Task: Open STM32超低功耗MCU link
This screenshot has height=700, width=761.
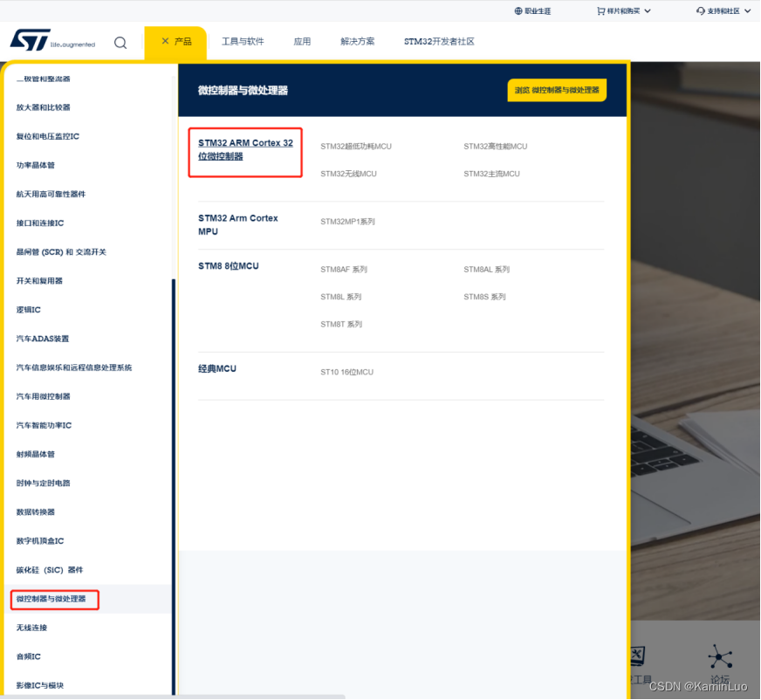Action: 356,146
